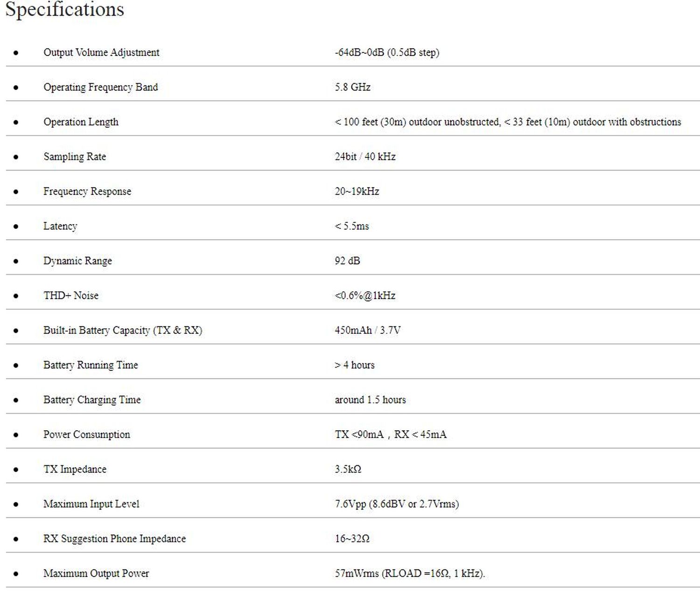Screen dimensions: 700x595
Task: Click the Battery Running Time label
Action: pos(91,365)
